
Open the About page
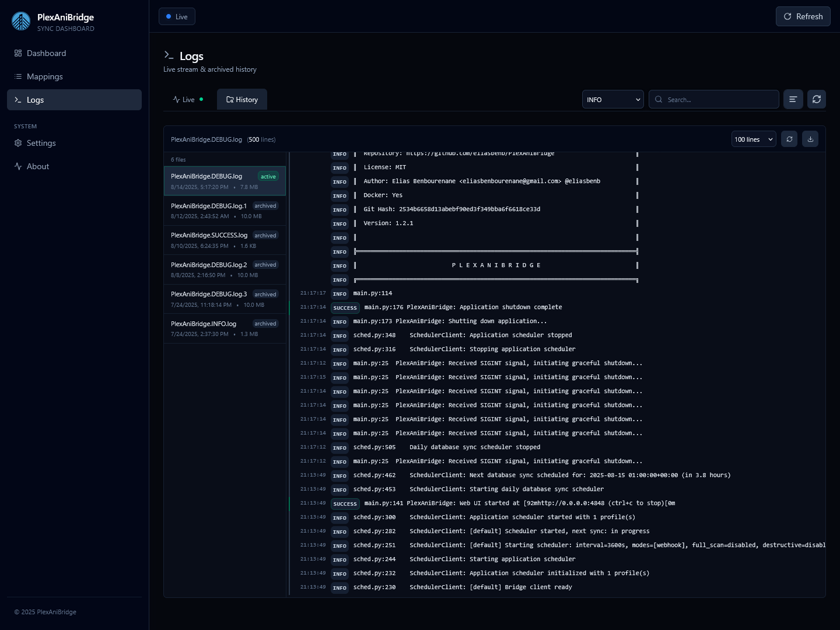(74, 166)
